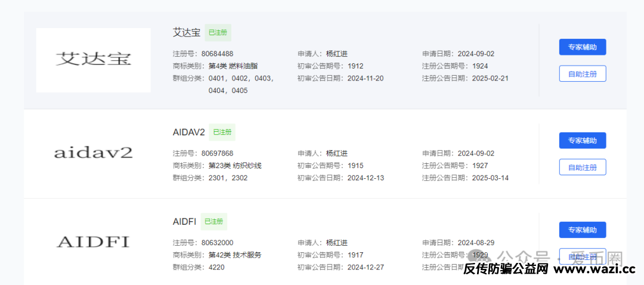Click 专家辅助 button for AIDAV2

583,141
